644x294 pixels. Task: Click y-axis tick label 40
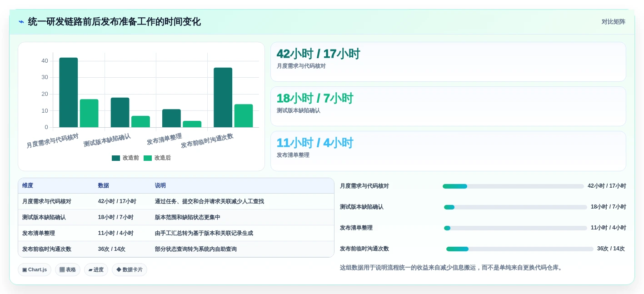point(45,61)
